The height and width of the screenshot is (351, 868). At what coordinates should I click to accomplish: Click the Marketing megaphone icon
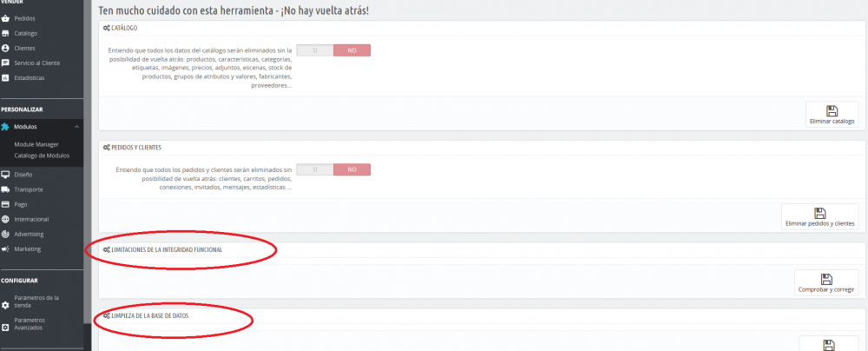(5, 249)
